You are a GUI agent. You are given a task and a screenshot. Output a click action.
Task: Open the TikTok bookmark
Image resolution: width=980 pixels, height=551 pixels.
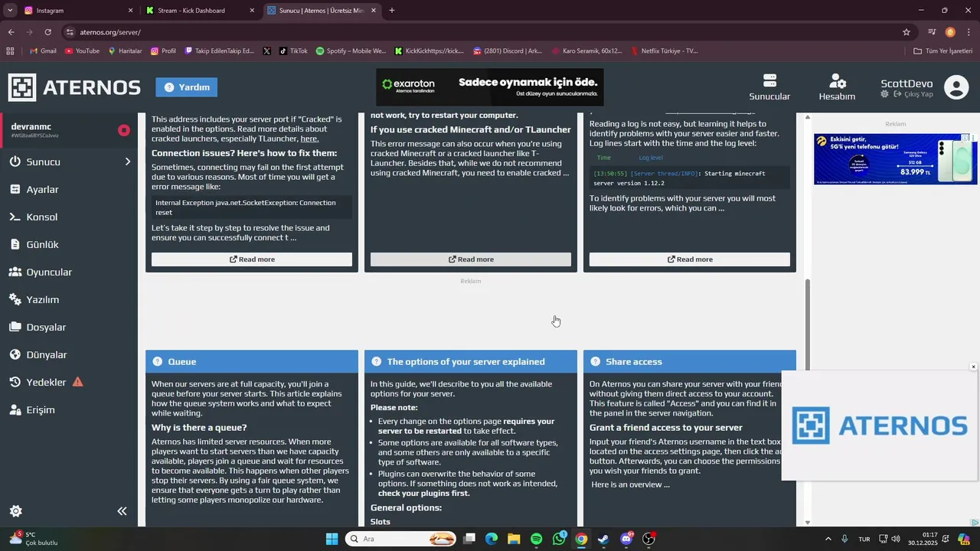point(293,51)
